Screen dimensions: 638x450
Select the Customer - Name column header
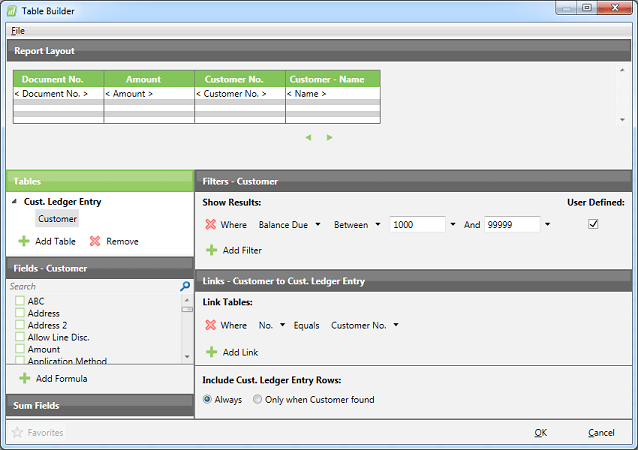coord(333,79)
